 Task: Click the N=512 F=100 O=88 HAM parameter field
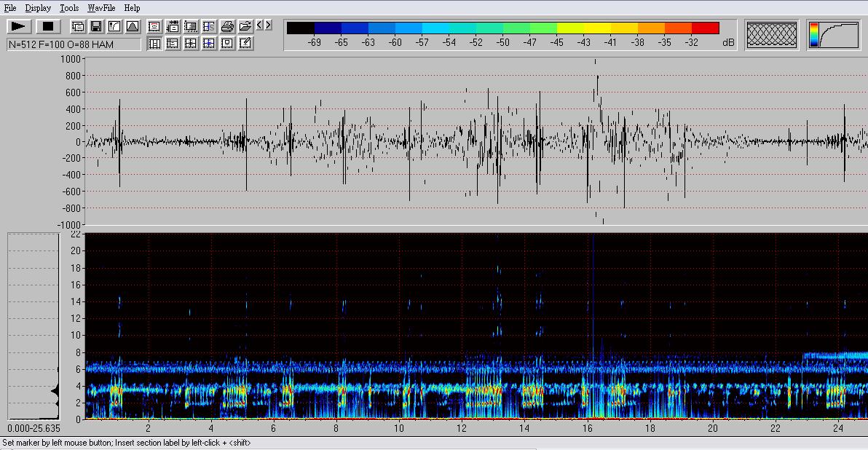click(74, 44)
